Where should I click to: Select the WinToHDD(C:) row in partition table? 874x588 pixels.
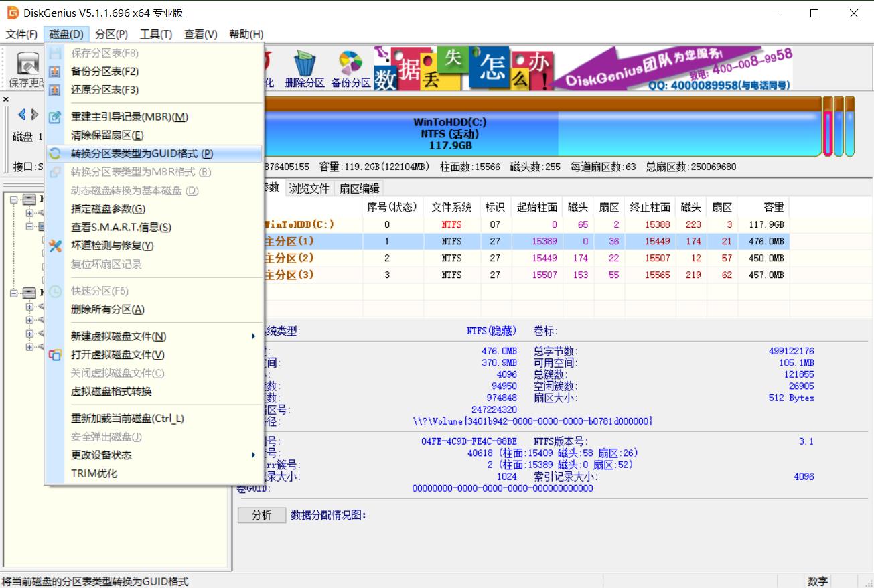click(x=526, y=224)
